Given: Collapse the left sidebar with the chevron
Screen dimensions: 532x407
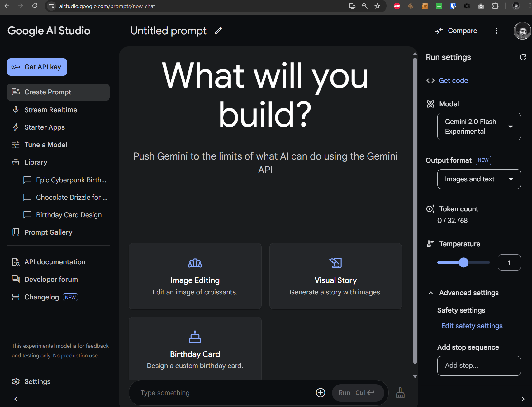Looking at the screenshot, I should point(16,399).
